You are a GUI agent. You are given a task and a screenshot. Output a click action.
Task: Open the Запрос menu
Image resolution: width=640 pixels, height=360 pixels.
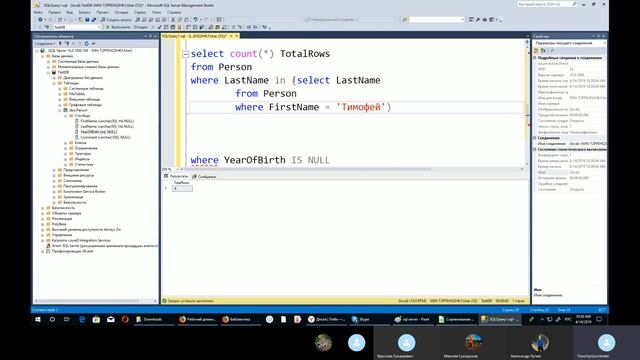pyautogui.click(x=84, y=12)
